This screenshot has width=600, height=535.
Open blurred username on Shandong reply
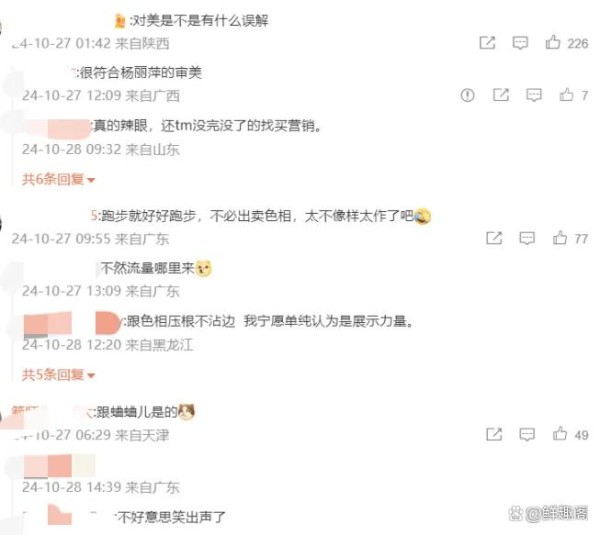tap(57, 128)
